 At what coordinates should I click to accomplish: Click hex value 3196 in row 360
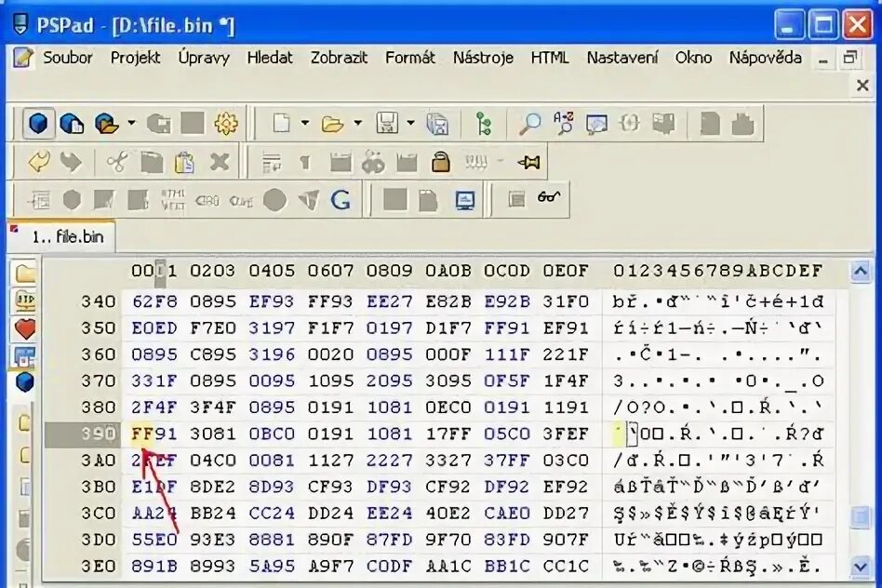[x=272, y=354]
